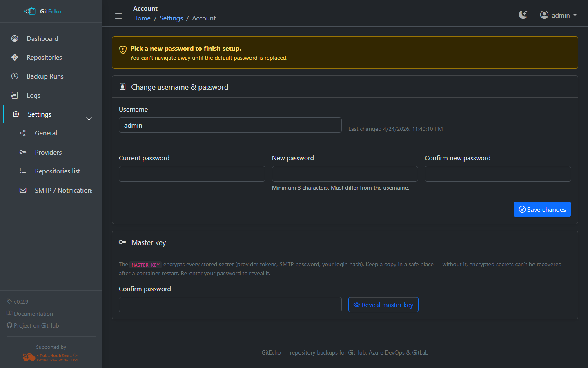The width and height of the screenshot is (588, 368).
Task: Click the Logs list icon
Action: pos(15,95)
